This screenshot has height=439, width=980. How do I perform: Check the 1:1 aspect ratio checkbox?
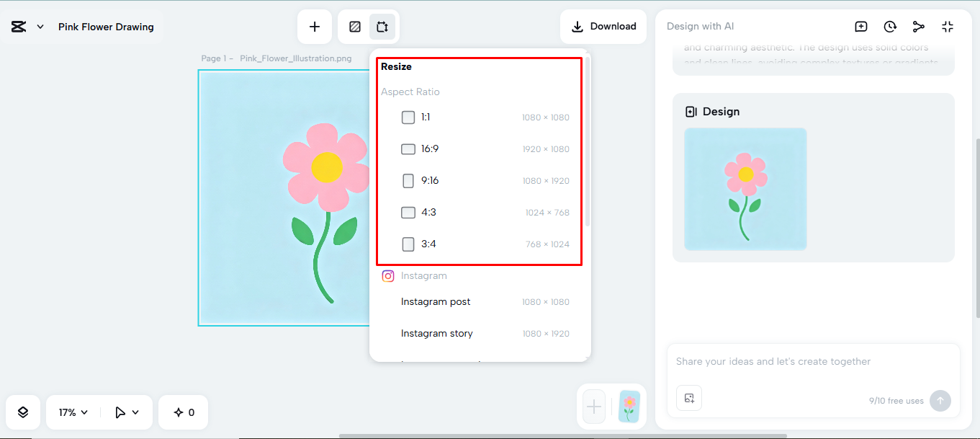[x=408, y=117]
